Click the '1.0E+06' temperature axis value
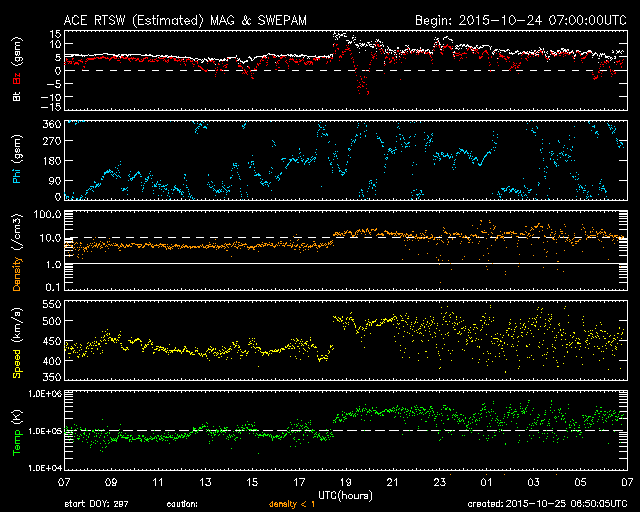 (45, 394)
